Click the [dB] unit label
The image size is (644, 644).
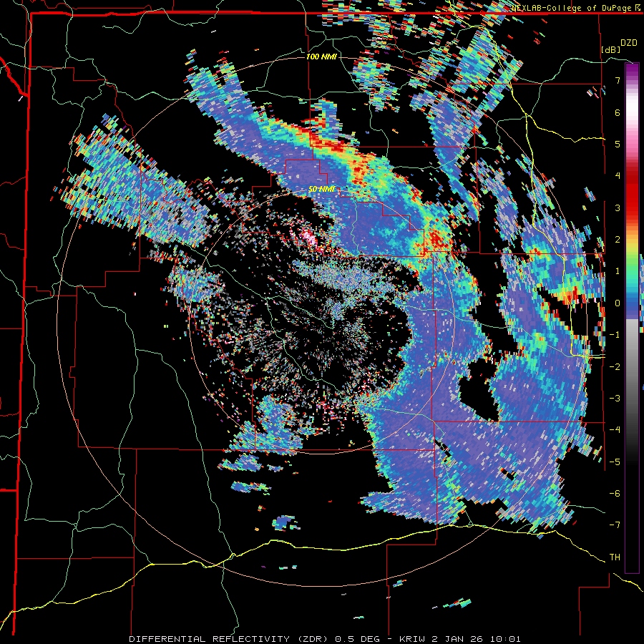tap(610, 49)
